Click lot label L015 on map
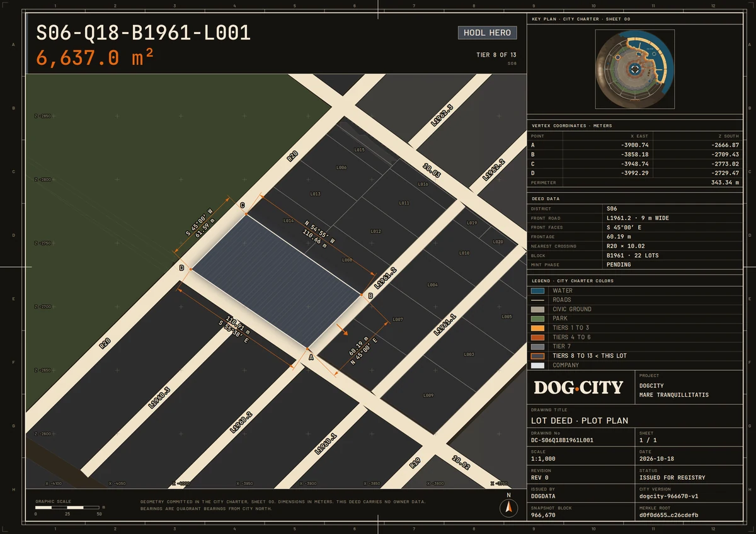Viewport: 756px width, 534px height. click(x=360, y=150)
